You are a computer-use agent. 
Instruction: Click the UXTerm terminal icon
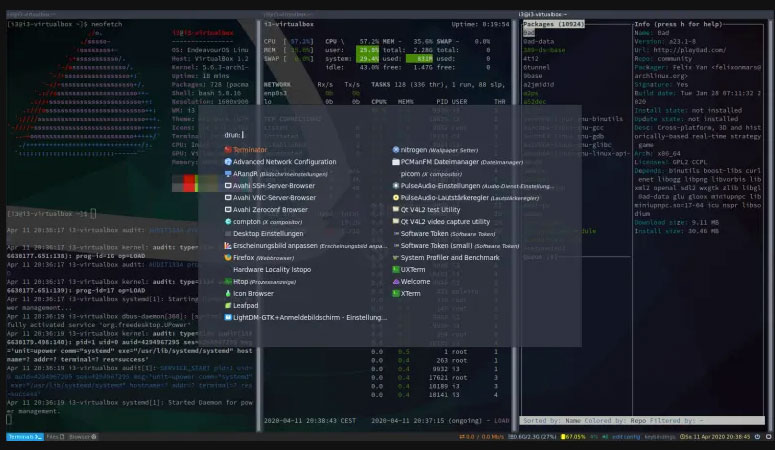pyautogui.click(x=395, y=270)
